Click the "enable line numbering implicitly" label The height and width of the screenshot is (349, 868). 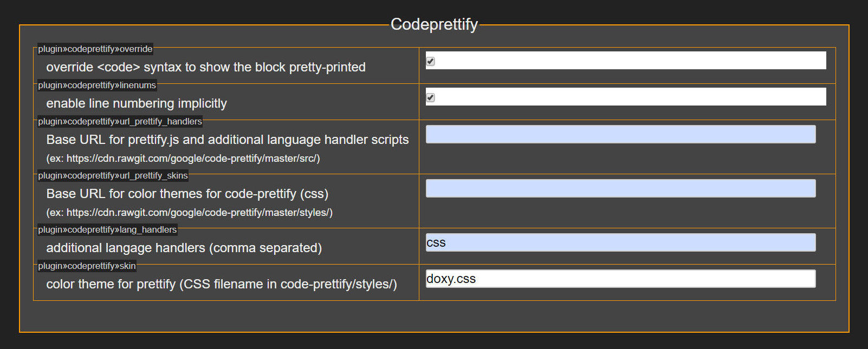coord(137,103)
